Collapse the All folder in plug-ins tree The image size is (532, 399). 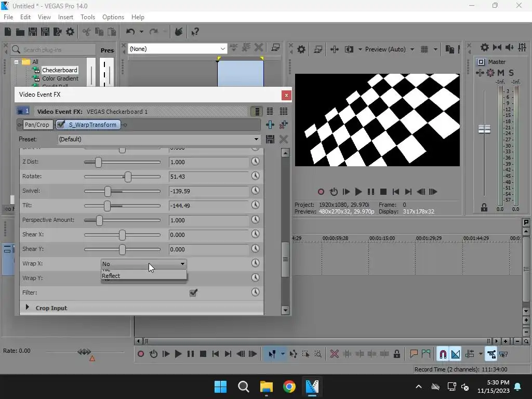point(16,62)
